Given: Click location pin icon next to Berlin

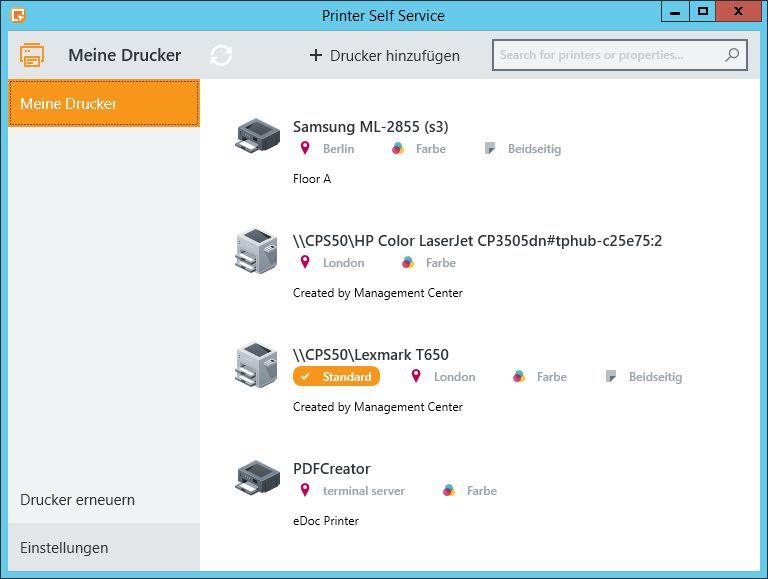Looking at the screenshot, I should (x=305, y=148).
